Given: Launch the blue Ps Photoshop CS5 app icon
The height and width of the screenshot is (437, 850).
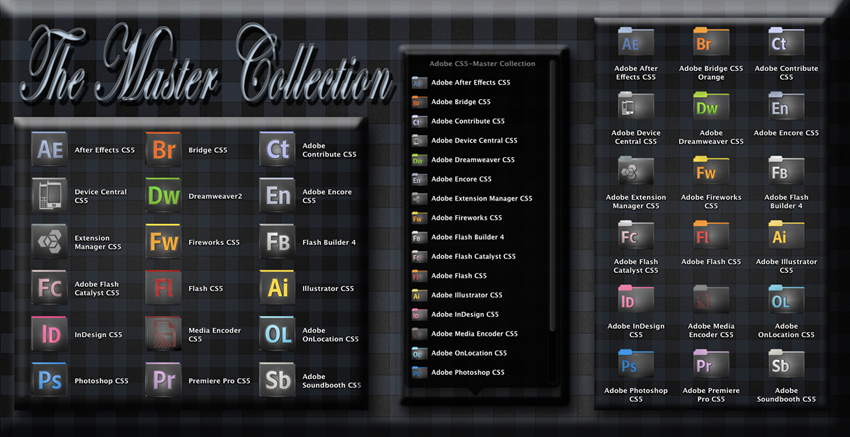Looking at the screenshot, I should pyautogui.click(x=49, y=380).
